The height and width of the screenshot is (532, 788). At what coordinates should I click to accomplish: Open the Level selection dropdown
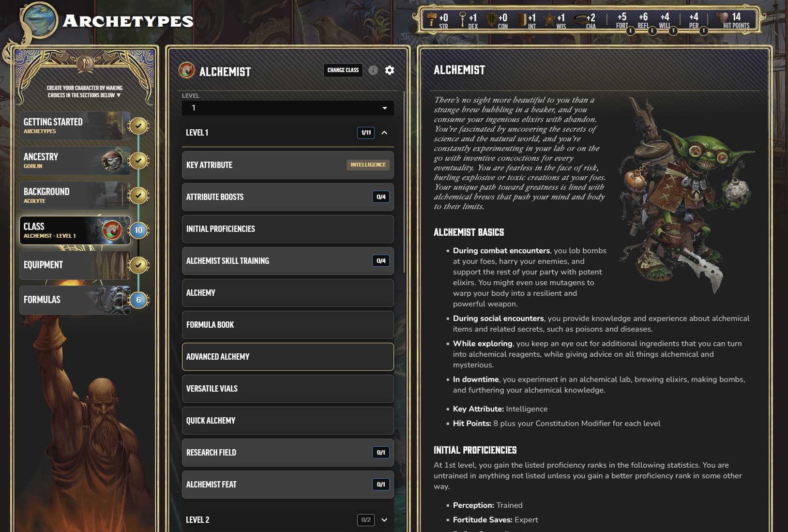click(288, 108)
